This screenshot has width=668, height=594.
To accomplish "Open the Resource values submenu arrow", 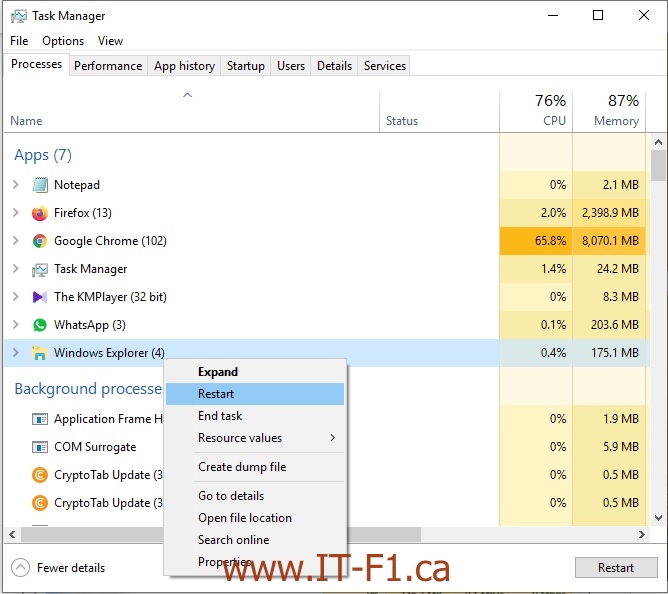I will [332, 438].
